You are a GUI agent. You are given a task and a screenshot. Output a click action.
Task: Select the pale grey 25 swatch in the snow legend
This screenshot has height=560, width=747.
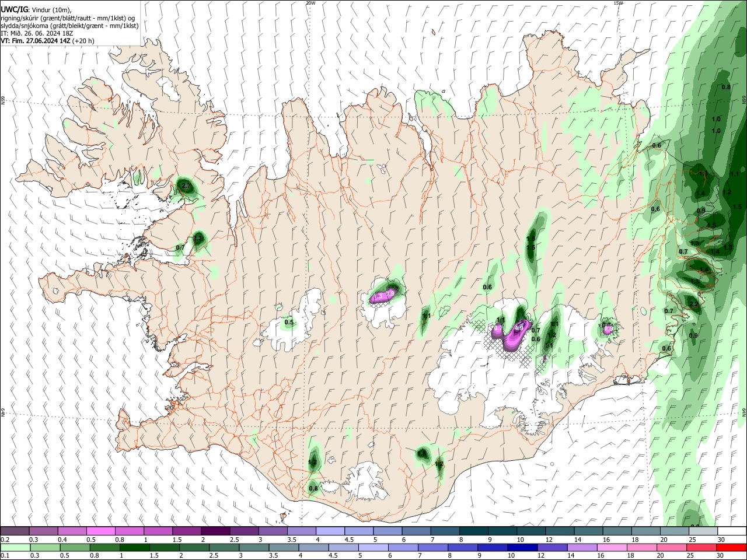(x=703, y=531)
